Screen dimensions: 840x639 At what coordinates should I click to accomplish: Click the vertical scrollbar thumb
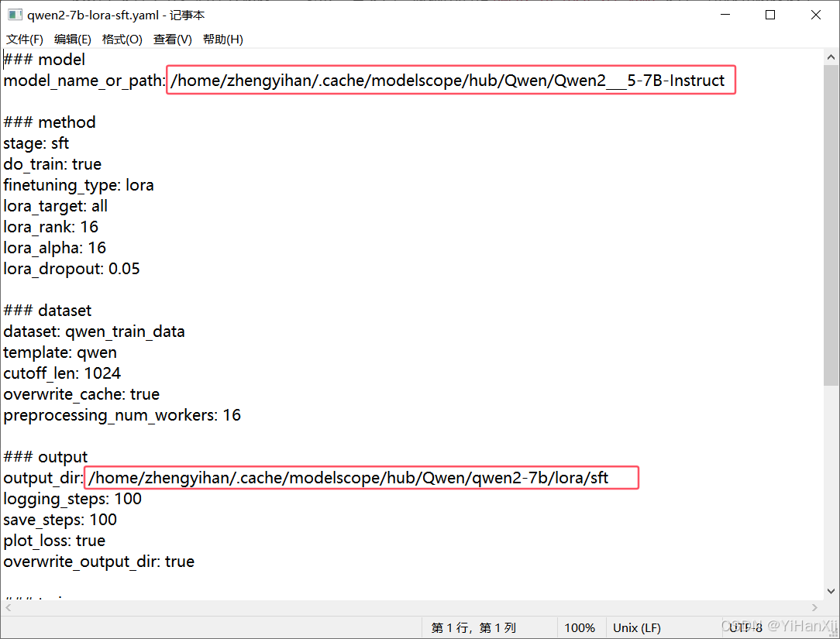click(x=831, y=225)
